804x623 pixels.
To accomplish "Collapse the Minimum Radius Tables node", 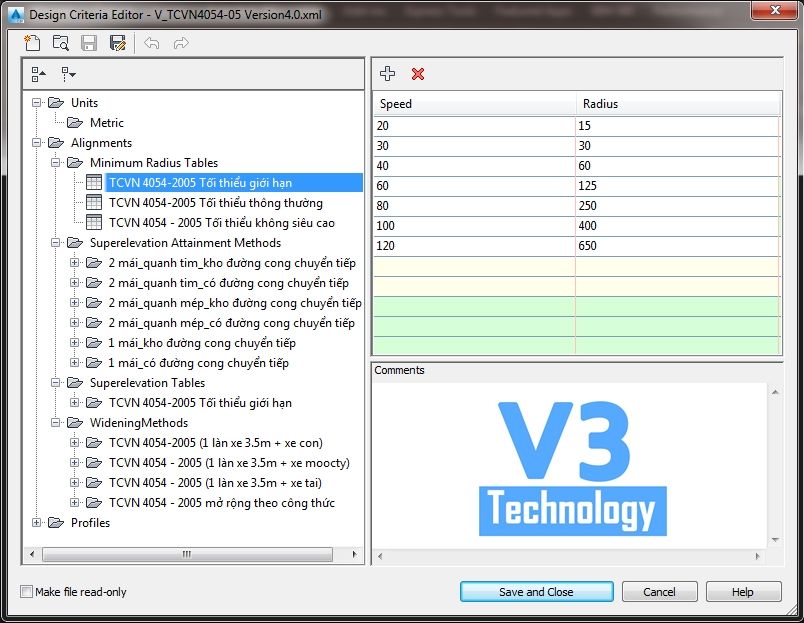I will point(55,163).
